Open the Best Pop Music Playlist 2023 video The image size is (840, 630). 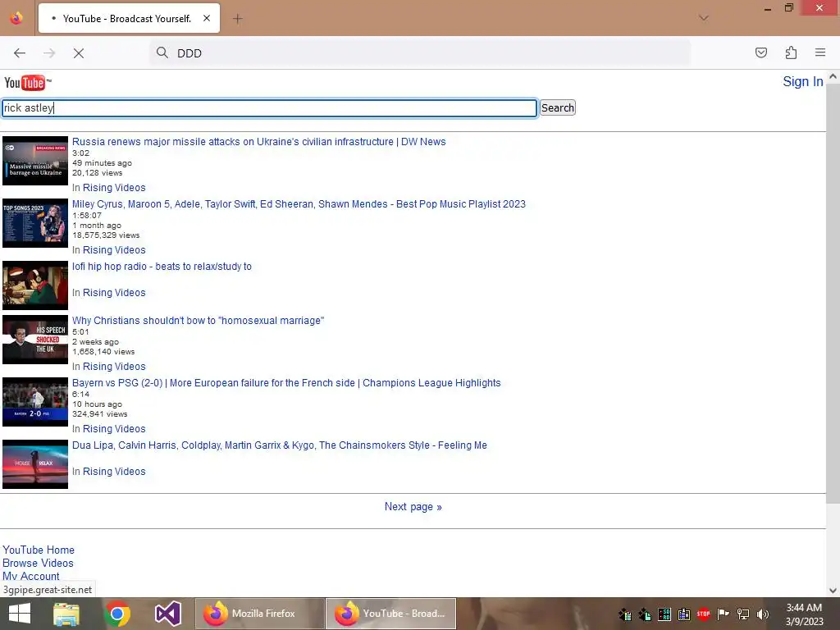pos(299,204)
